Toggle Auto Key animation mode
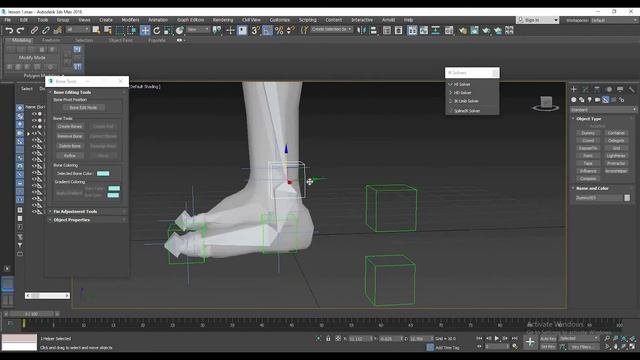The width and height of the screenshot is (640, 360). pyautogui.click(x=548, y=338)
